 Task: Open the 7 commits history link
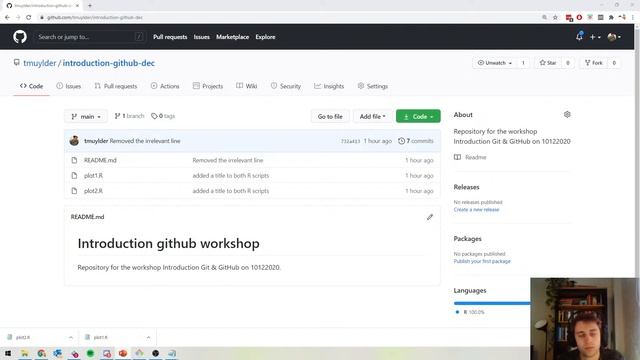(416, 141)
